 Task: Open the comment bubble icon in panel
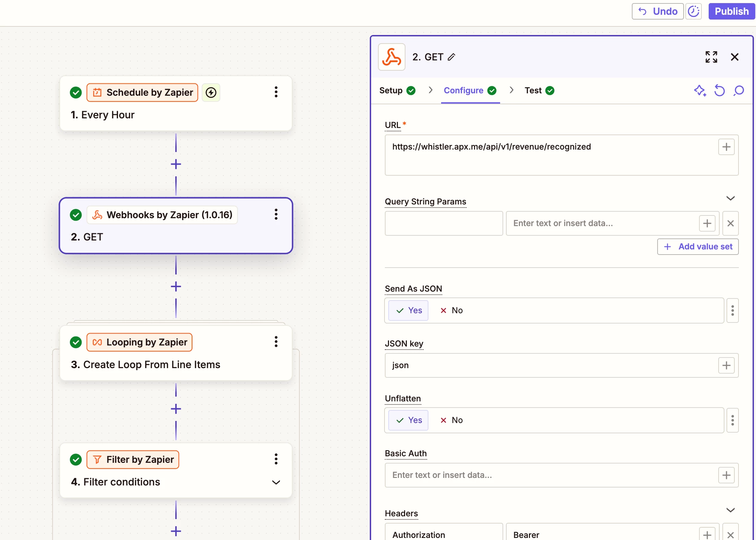(x=739, y=91)
